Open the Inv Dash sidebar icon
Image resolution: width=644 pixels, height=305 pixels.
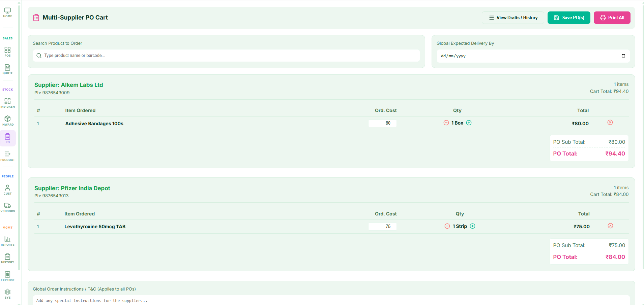7,103
